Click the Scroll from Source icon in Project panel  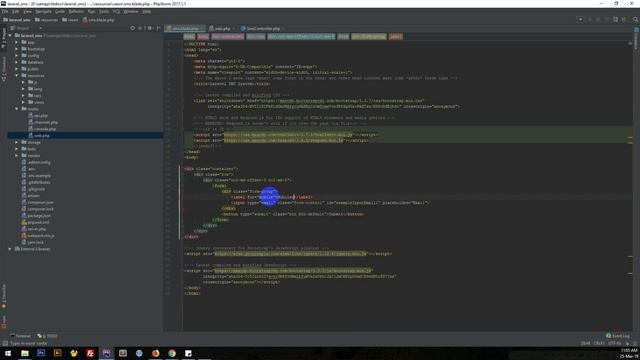click(132, 28)
